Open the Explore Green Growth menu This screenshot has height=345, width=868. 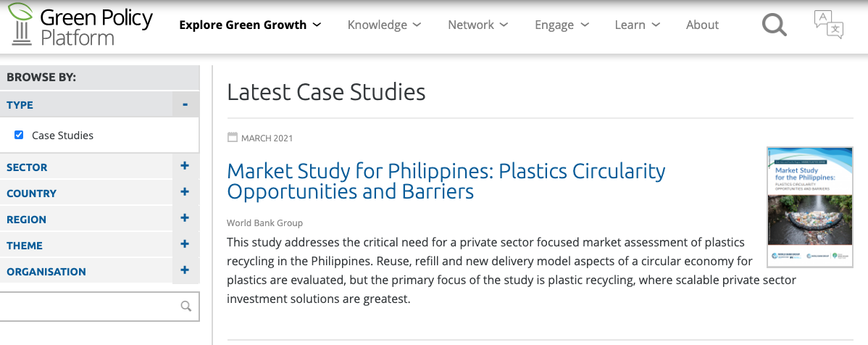[250, 25]
